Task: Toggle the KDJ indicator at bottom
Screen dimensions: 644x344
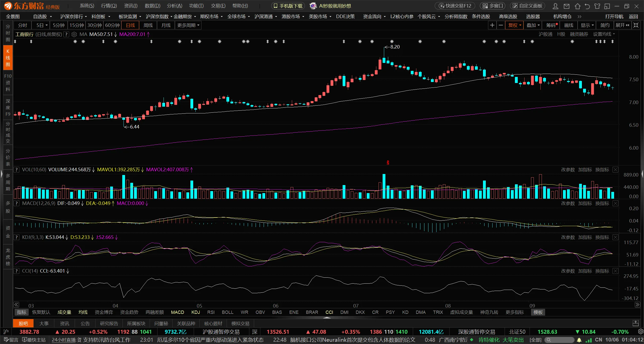Action: click(195, 312)
